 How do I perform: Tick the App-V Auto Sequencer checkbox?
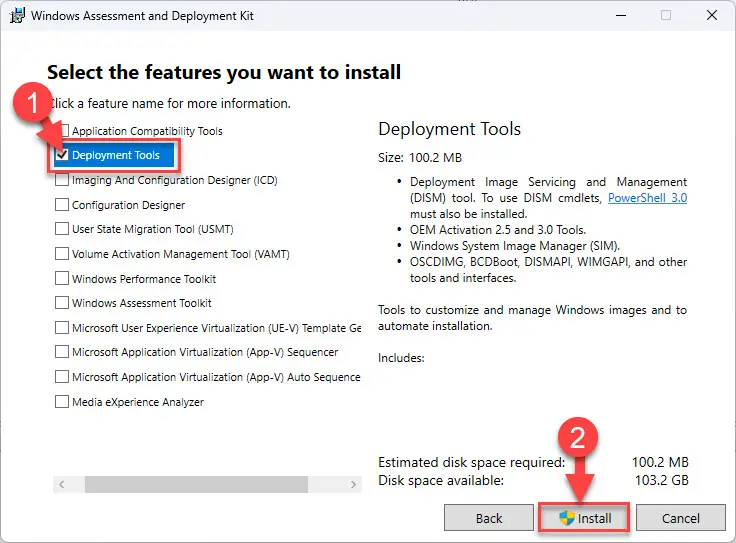point(62,376)
